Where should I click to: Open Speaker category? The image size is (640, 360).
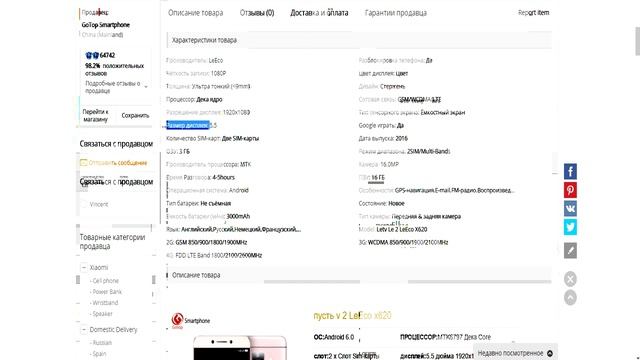101,314
